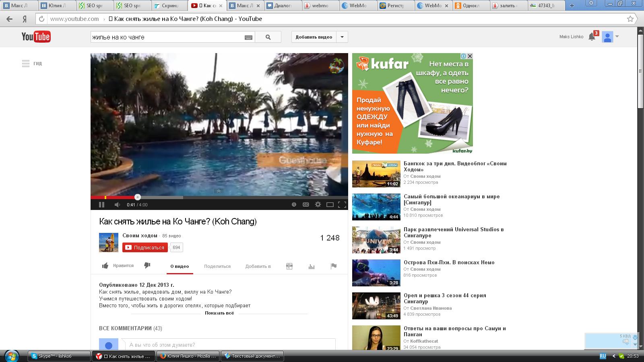Expand the upload video dropdown arrow
The height and width of the screenshot is (362, 644).
(342, 37)
